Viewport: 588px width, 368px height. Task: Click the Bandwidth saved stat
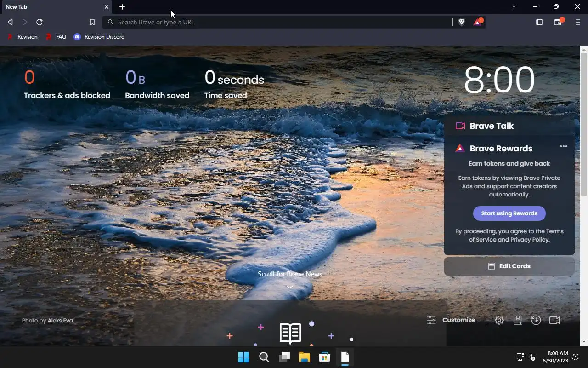(157, 84)
